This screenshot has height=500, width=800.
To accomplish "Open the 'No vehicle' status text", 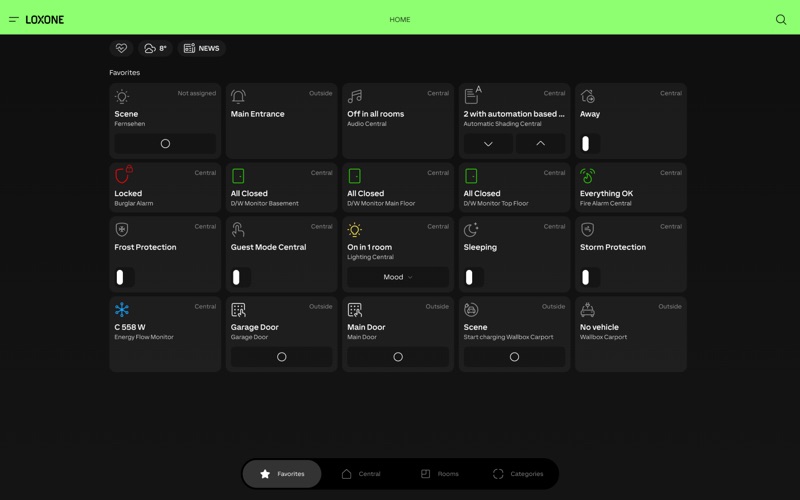I will 599,327.
